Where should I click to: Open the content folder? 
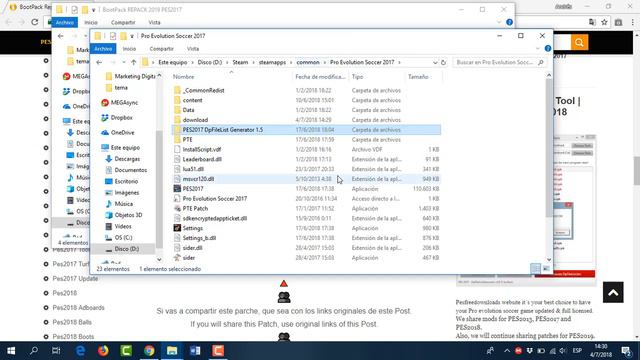click(x=192, y=100)
